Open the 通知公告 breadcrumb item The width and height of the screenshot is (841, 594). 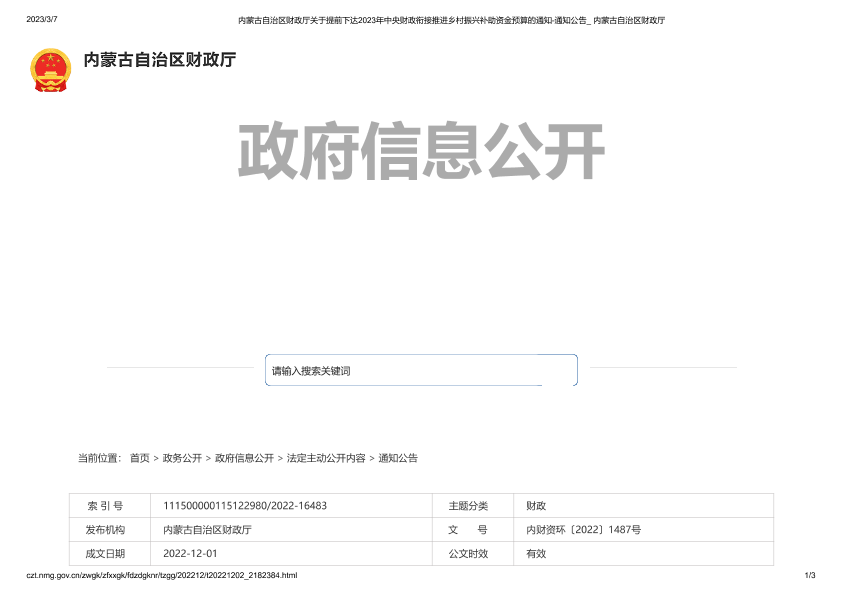pos(398,458)
